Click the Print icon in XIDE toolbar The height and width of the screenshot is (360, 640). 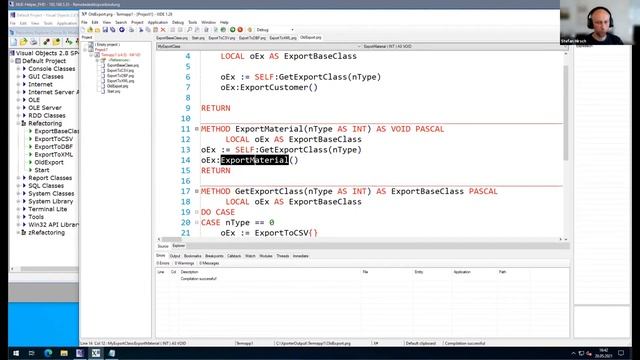click(131, 30)
